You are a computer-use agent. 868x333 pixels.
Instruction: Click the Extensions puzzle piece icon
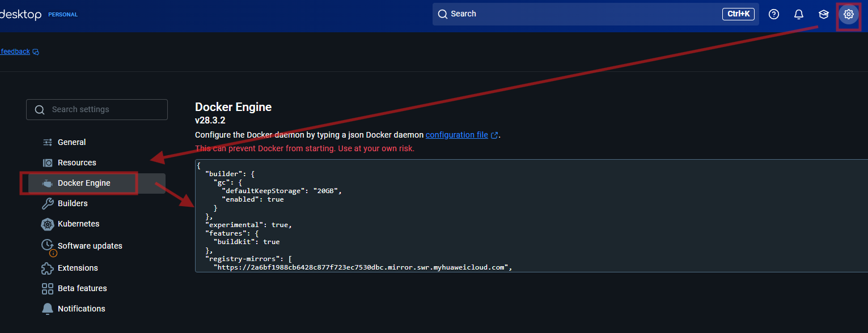48,268
